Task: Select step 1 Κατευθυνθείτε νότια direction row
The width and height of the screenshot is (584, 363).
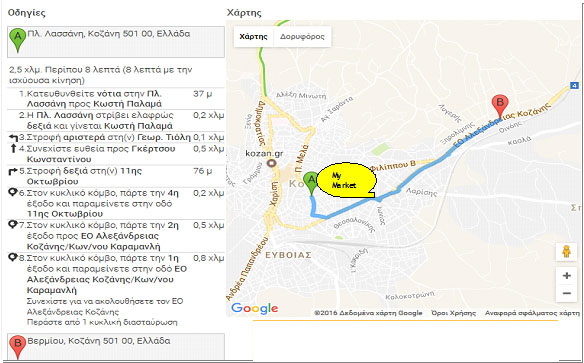Action: [116, 99]
